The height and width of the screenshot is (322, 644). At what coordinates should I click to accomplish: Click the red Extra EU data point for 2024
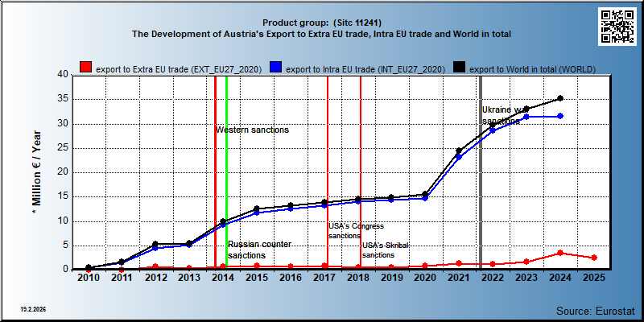point(559,253)
